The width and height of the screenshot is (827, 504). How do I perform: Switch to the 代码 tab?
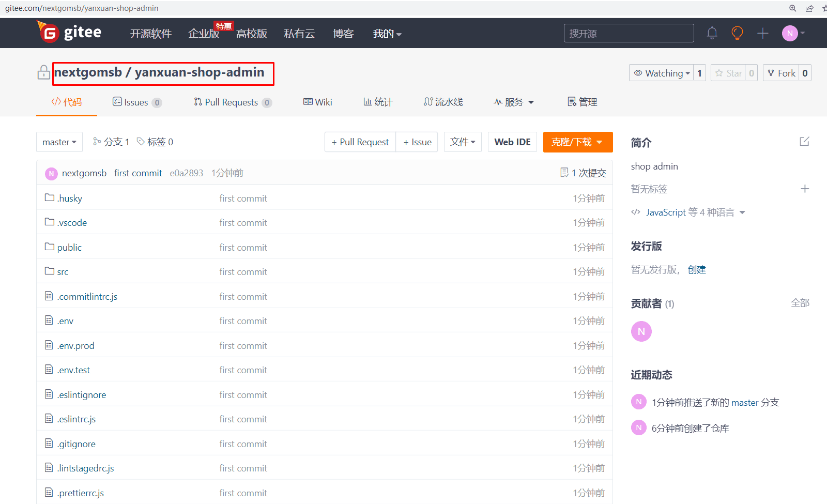click(67, 102)
